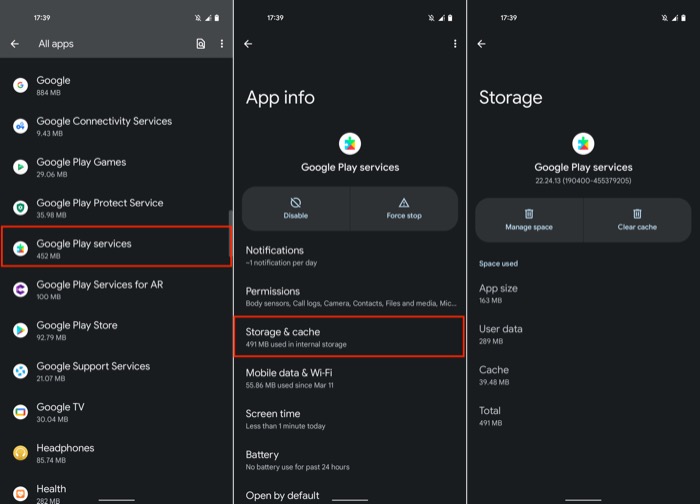Viewport: 700px width, 504px height.
Task: Tap the Google app icon
Action: 20,85
